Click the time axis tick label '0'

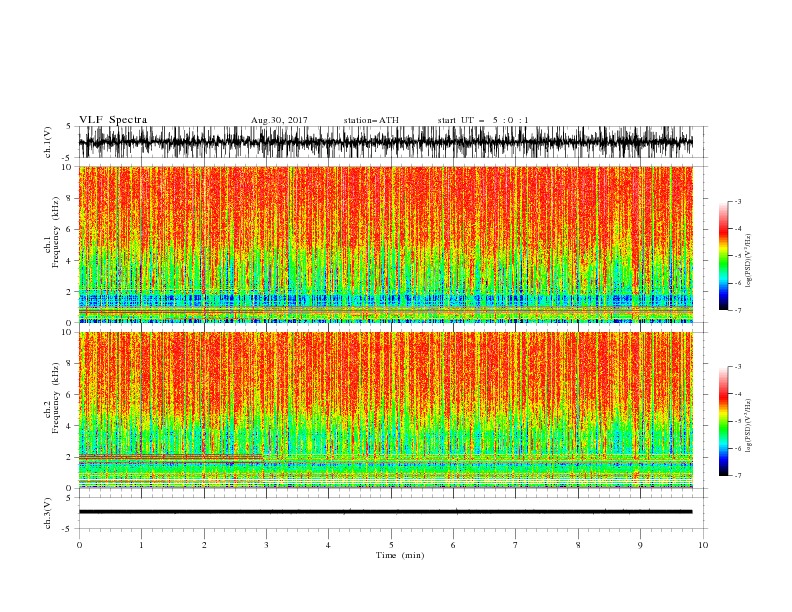pos(79,545)
